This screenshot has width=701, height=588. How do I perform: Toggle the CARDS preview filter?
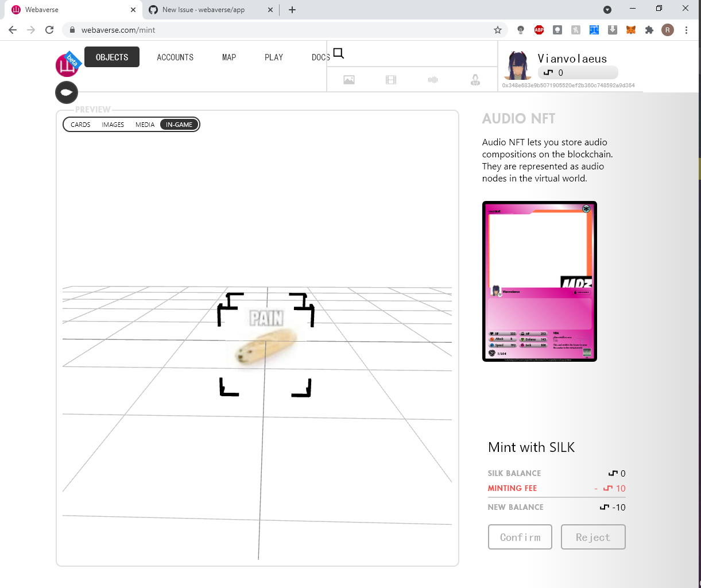click(80, 125)
